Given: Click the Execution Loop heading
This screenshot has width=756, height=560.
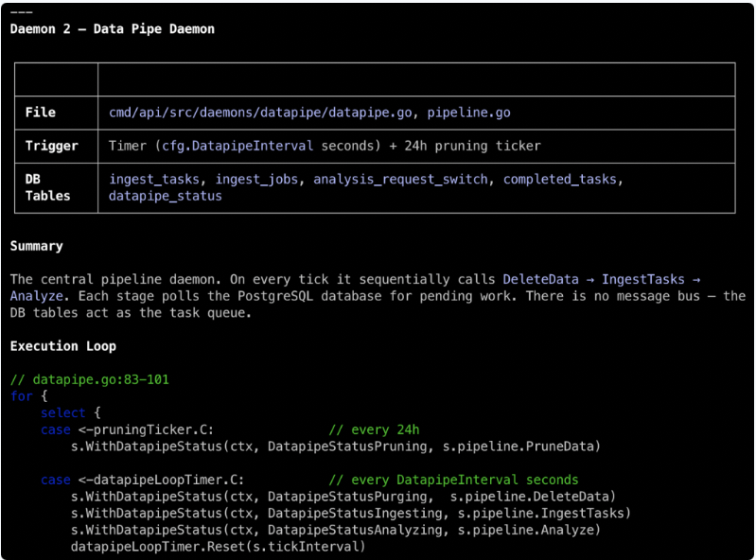Looking at the screenshot, I should click(63, 346).
